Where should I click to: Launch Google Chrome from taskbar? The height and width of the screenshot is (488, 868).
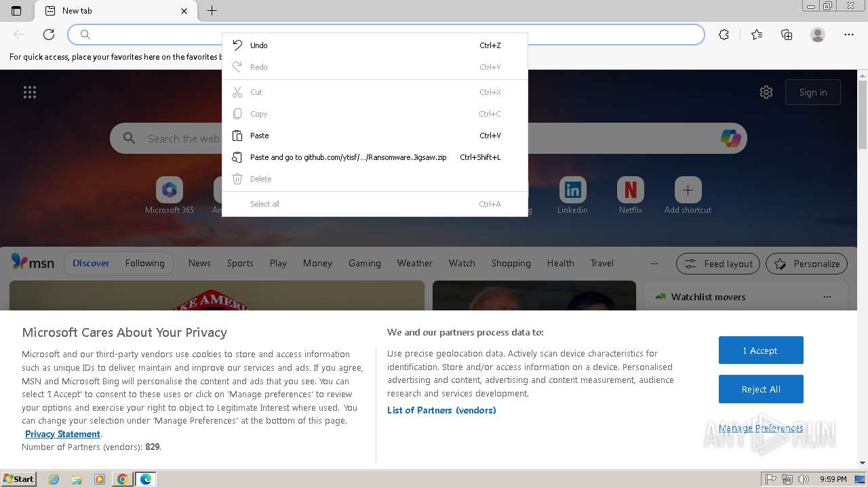coord(123,479)
